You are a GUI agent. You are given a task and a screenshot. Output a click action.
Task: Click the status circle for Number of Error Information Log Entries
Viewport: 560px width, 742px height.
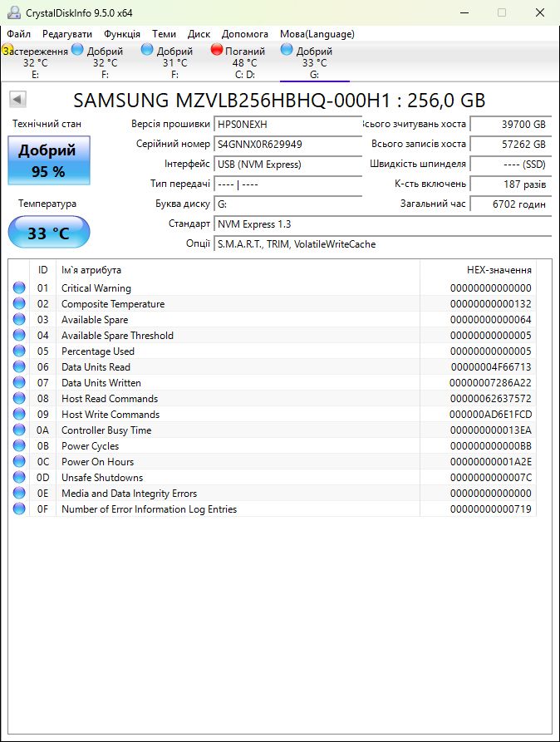[19, 509]
